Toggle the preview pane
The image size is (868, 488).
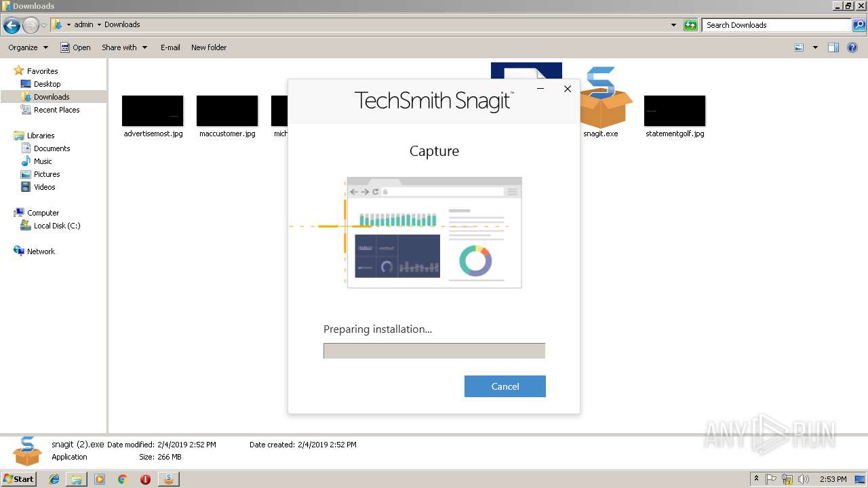click(x=833, y=47)
